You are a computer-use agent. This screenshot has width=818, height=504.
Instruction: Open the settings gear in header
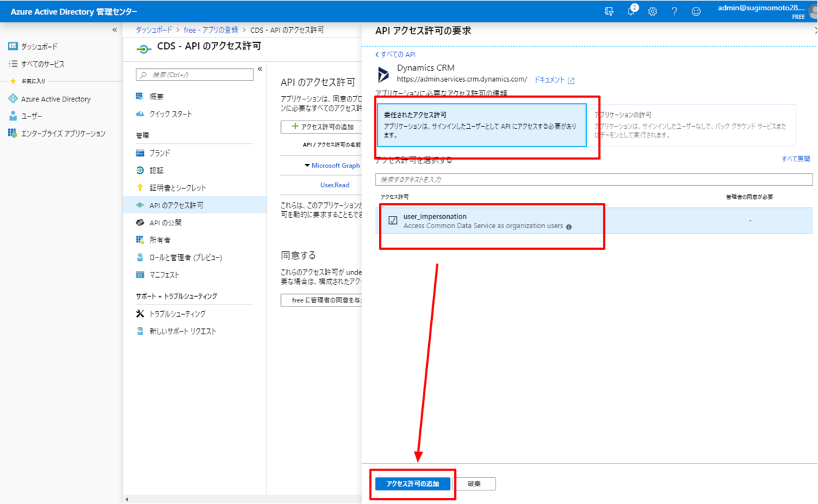click(652, 11)
